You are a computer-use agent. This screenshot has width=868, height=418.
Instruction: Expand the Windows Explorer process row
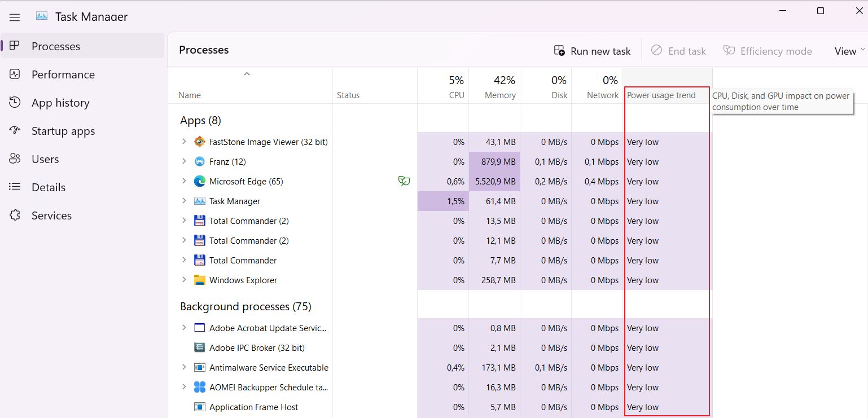[183, 280]
